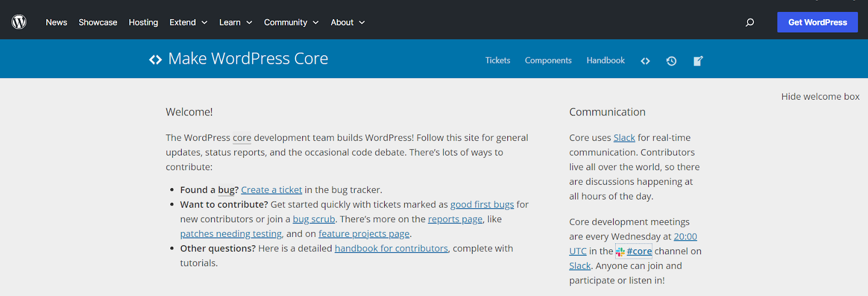
Task: Go to News in top navigation
Action: point(56,22)
